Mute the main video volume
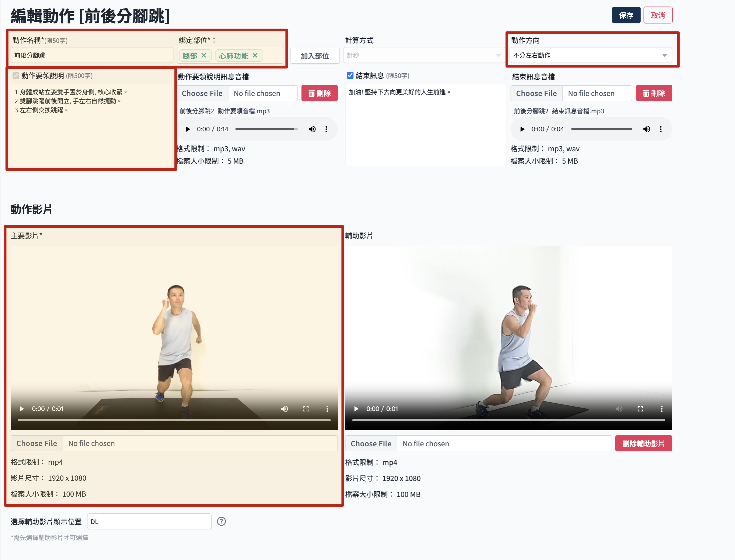This screenshot has width=735, height=560. point(284,409)
